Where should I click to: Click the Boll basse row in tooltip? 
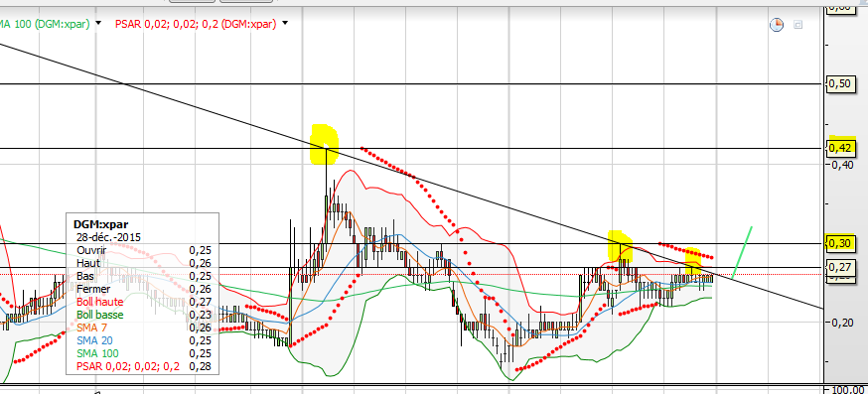coord(143,315)
